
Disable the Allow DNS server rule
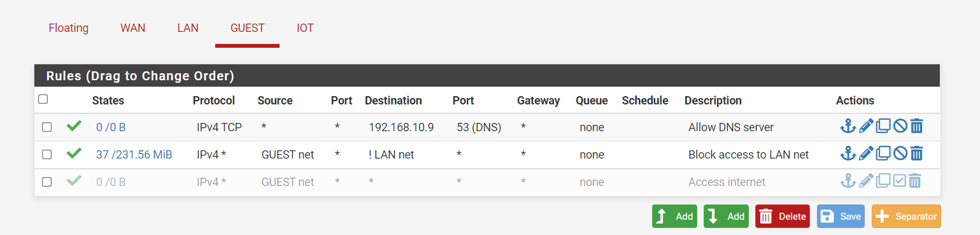point(900,126)
